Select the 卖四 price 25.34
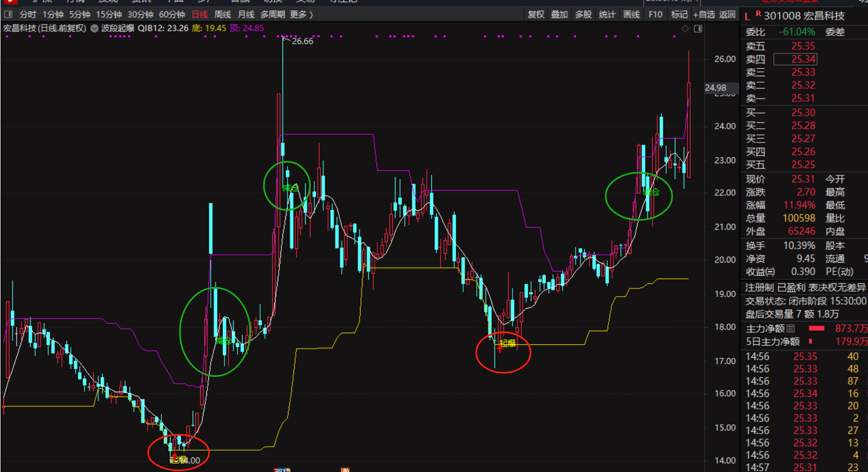The height and width of the screenshot is (472, 868). 803,59
